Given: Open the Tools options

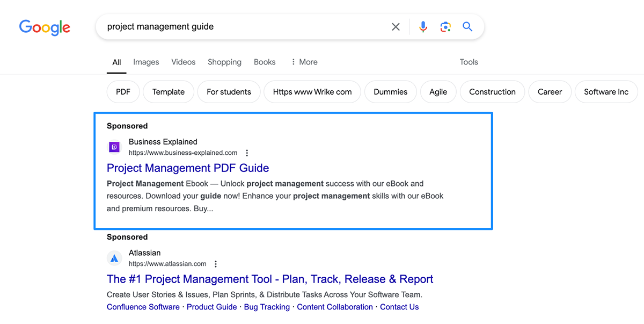Looking at the screenshot, I should point(469,62).
